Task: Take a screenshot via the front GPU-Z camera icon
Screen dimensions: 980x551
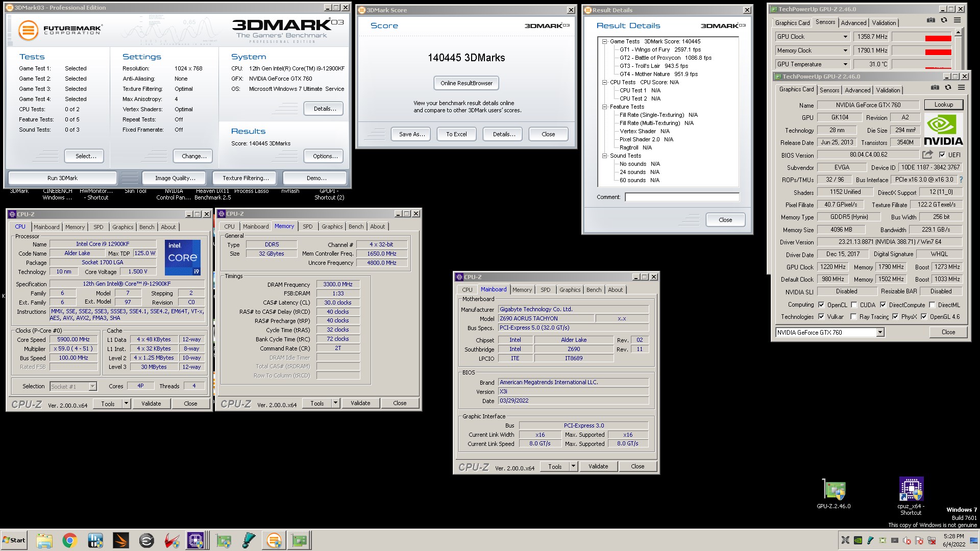Action: [935, 88]
